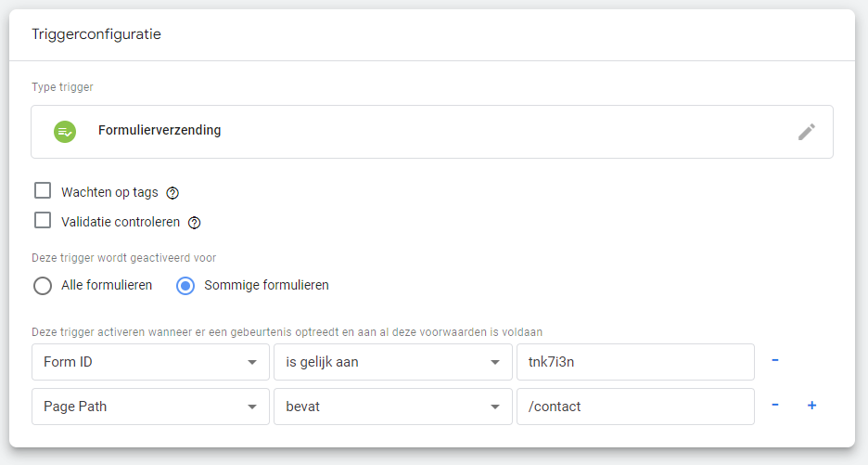Add a new condition with plus icon

pyautogui.click(x=811, y=405)
